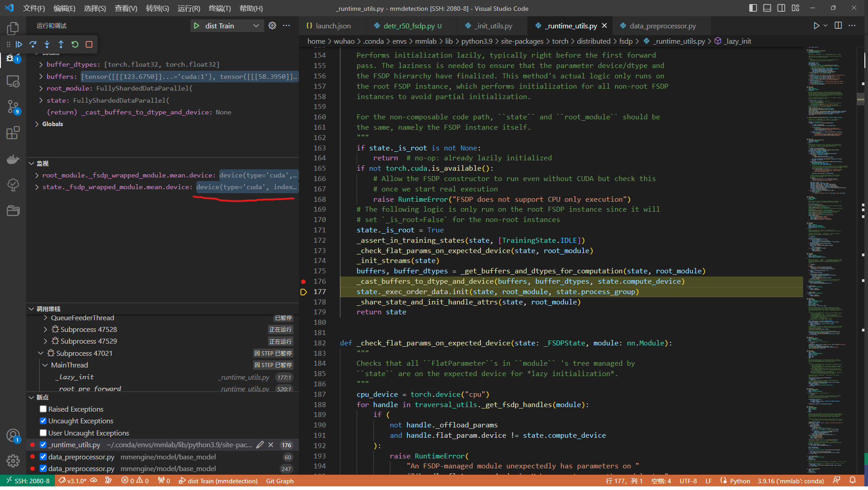The image size is (868, 490).
Task: Open the 运行(R) menu
Action: [x=189, y=8]
